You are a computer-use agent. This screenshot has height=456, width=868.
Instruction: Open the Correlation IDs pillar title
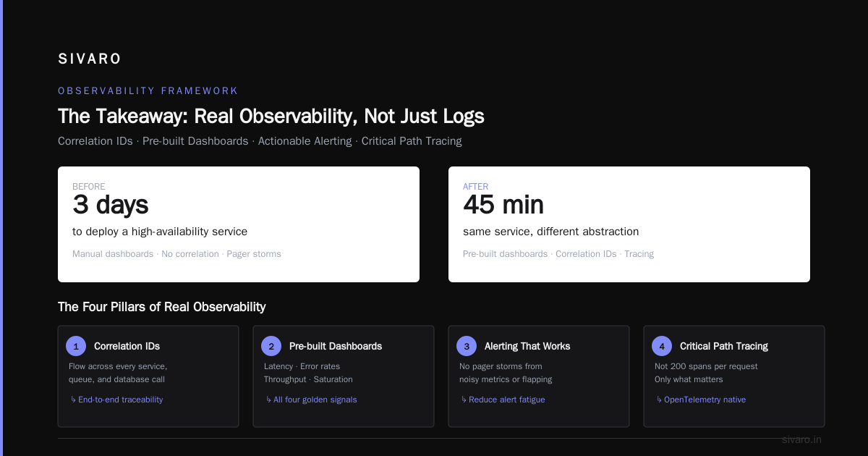click(x=127, y=346)
